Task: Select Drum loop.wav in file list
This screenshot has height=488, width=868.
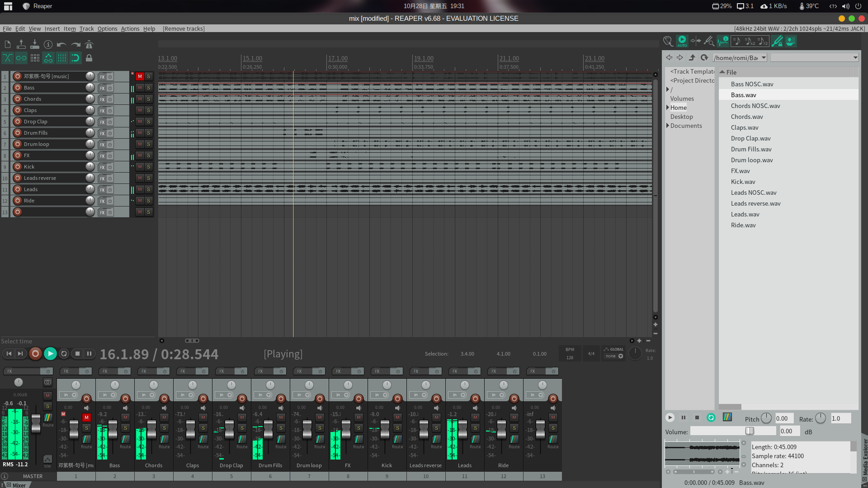Action: (752, 160)
